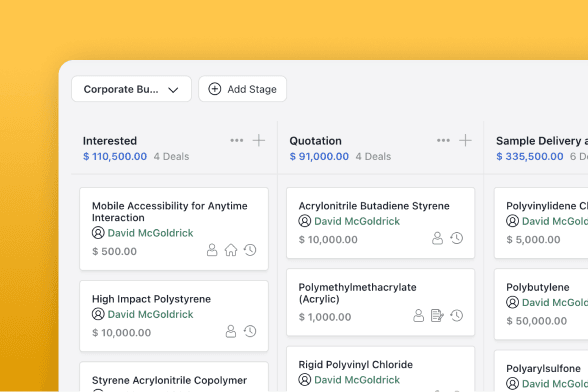Add a deal to the Quotation stage
Screen dimensions: 588x392
(465, 141)
